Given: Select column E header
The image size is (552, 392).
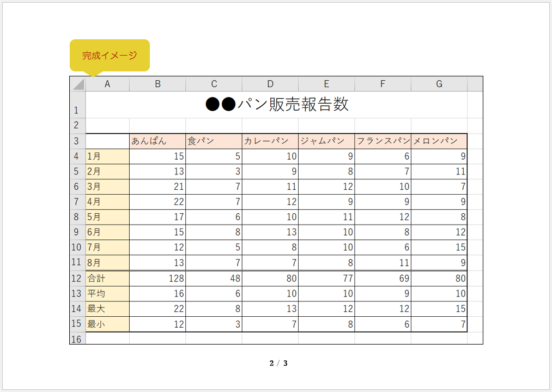Looking at the screenshot, I should [x=326, y=84].
